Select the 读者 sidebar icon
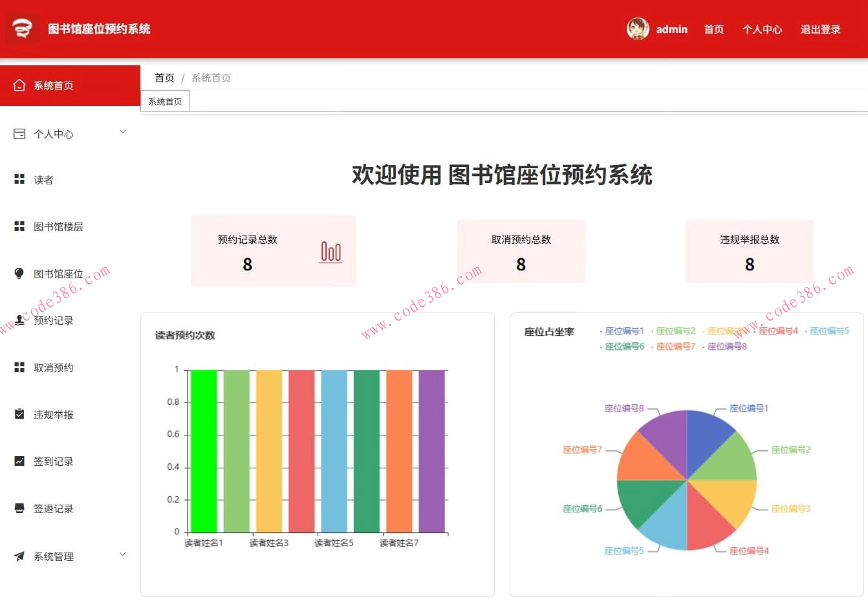Viewport: 868px width, 603px height. point(19,179)
